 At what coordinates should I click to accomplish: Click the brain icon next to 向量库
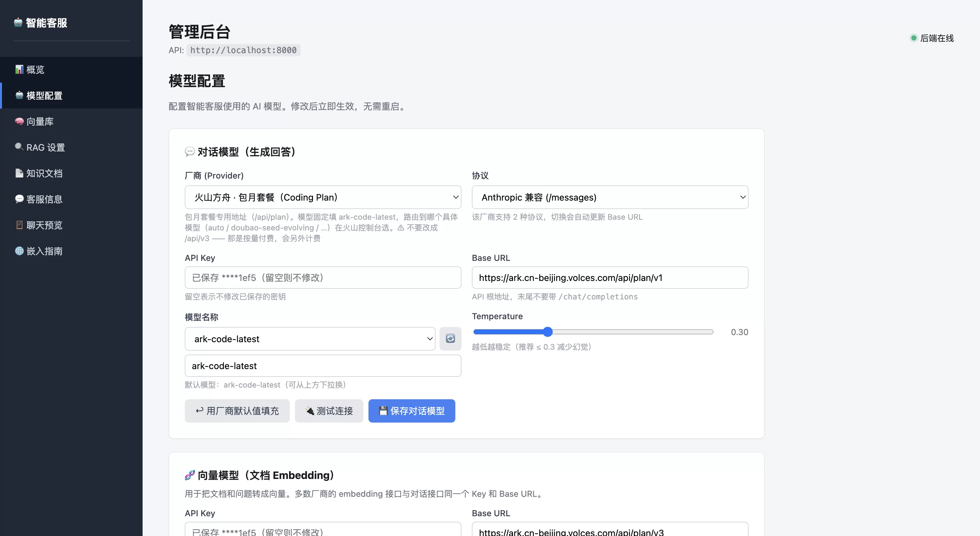[x=19, y=121]
